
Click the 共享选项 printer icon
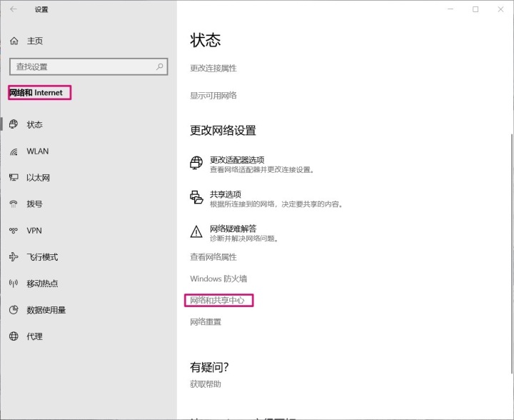[x=196, y=197]
